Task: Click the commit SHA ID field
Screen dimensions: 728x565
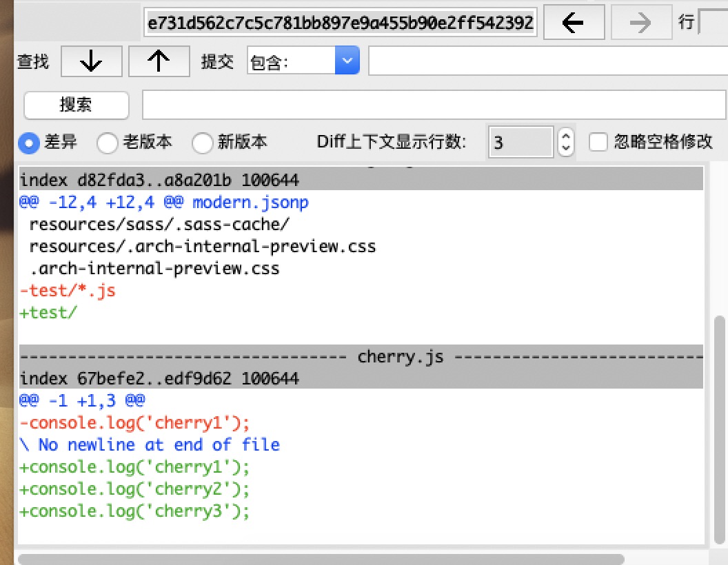Action: click(x=341, y=22)
